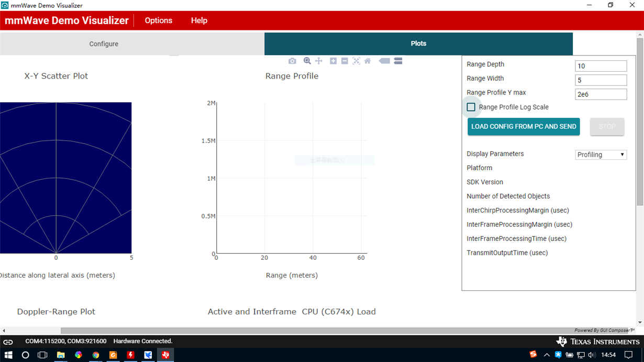This screenshot has width=644, height=362.
Task: Click the Platform label
Action: pos(480,168)
